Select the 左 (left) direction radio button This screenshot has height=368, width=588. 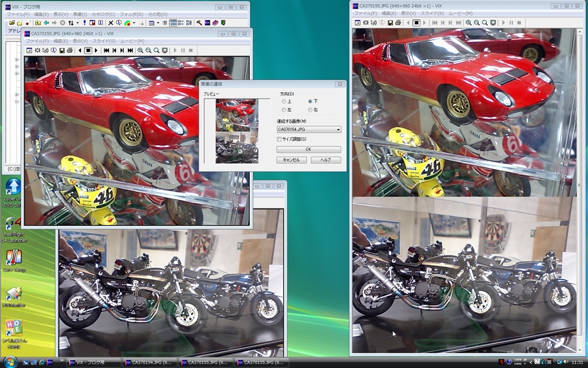click(x=284, y=110)
